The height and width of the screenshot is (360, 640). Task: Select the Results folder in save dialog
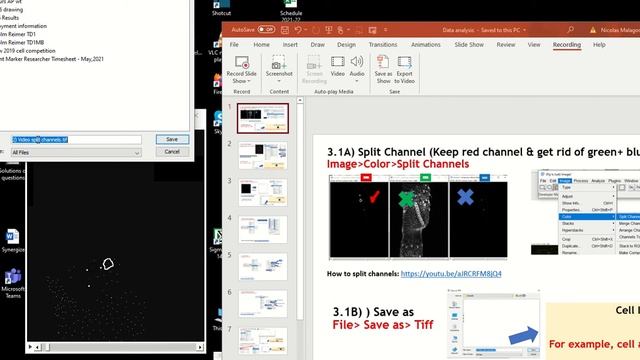(9, 18)
